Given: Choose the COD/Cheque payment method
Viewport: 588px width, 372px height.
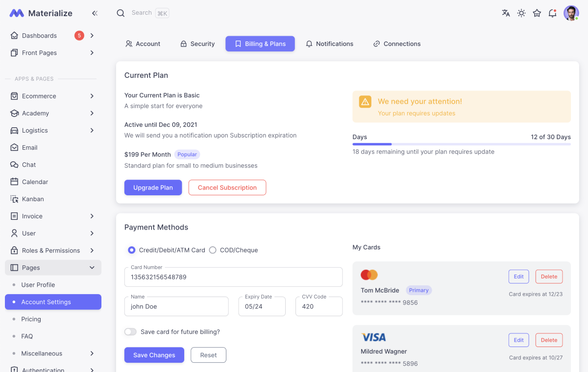Looking at the screenshot, I should coord(213,250).
